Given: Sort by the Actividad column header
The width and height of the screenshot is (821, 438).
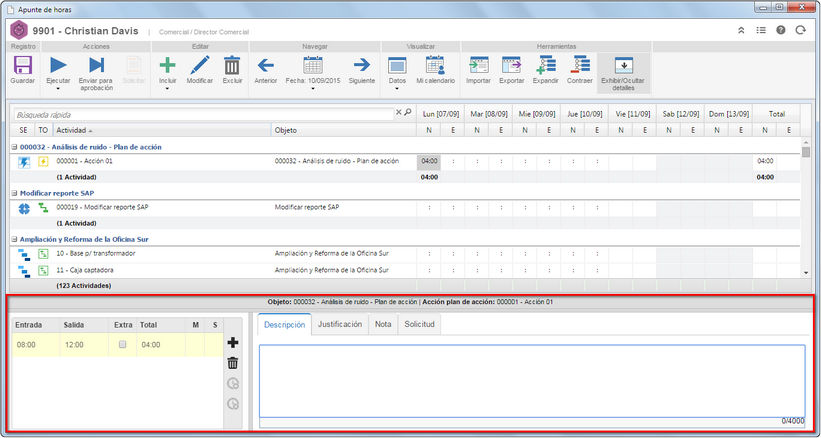Looking at the screenshot, I should tap(161, 130).
